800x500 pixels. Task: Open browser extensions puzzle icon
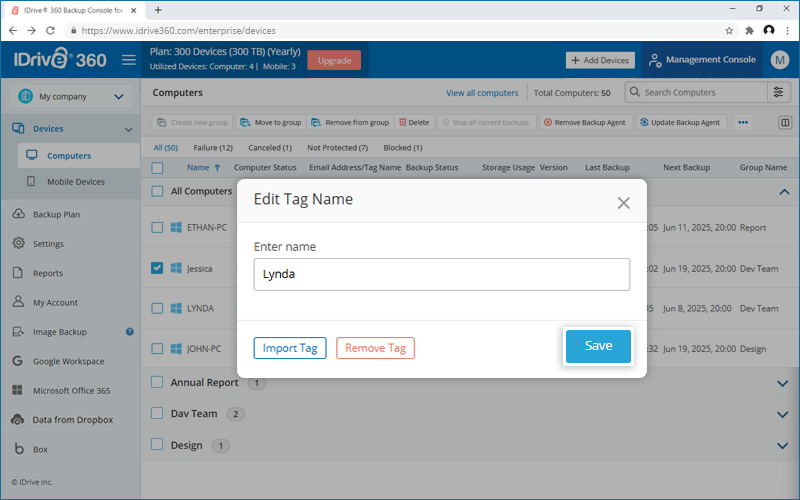(x=749, y=31)
